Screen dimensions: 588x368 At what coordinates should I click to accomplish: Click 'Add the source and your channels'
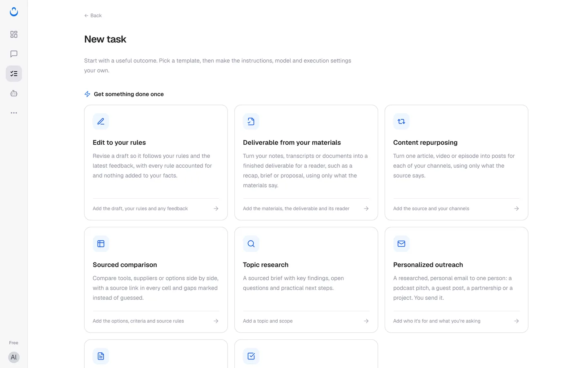431,209
